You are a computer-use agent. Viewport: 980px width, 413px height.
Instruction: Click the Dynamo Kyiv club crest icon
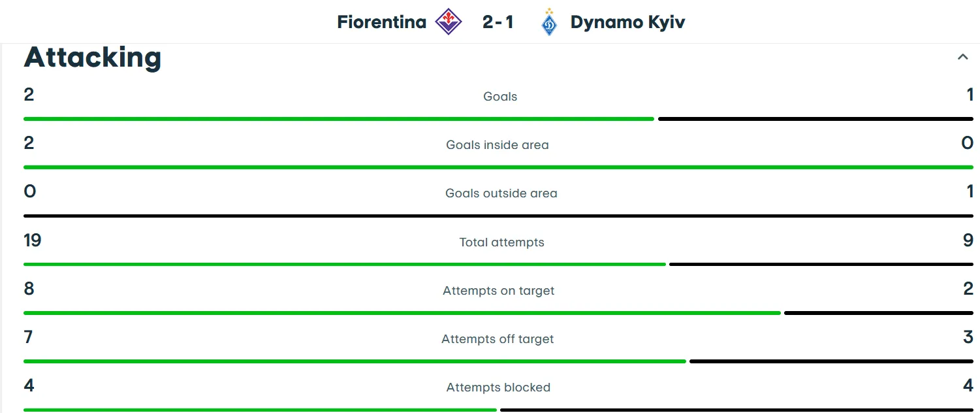(x=549, y=22)
